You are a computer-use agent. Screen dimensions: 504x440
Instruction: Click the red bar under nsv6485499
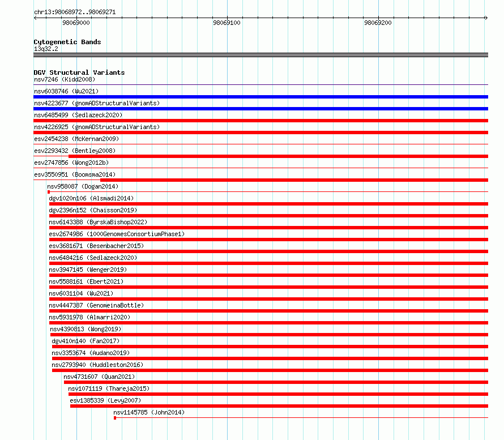point(260,121)
